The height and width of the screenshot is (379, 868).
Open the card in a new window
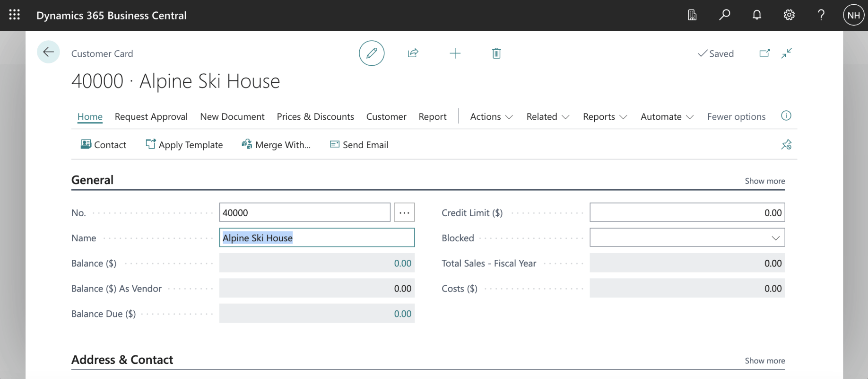click(x=764, y=53)
